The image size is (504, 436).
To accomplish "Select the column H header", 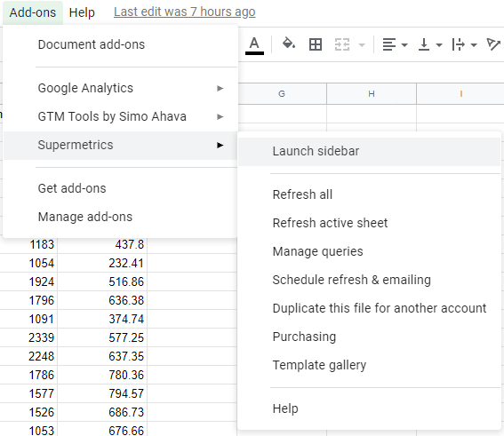I will tap(372, 94).
